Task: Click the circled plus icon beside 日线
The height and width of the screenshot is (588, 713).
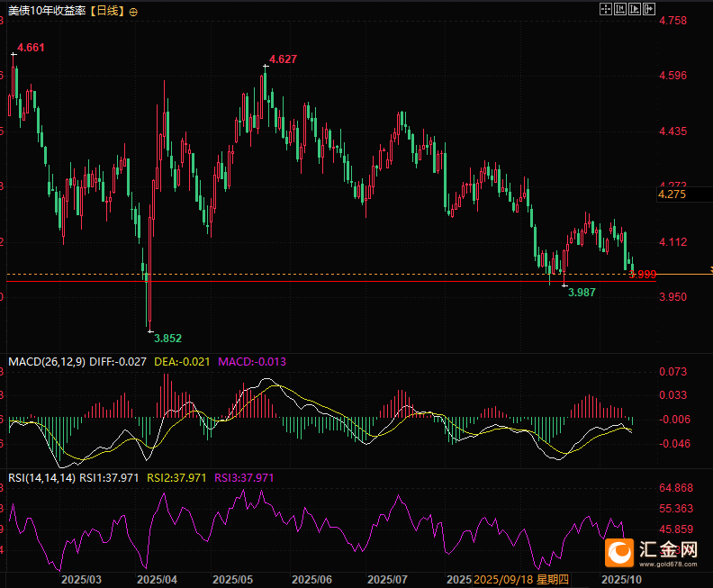Action: click(133, 13)
